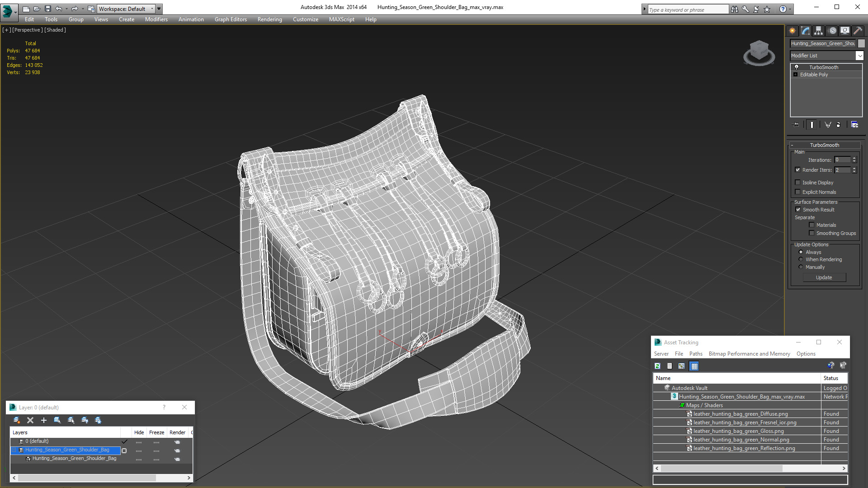Click remove modifier trash icon
Screen dimensions: 868x488
tap(839, 125)
